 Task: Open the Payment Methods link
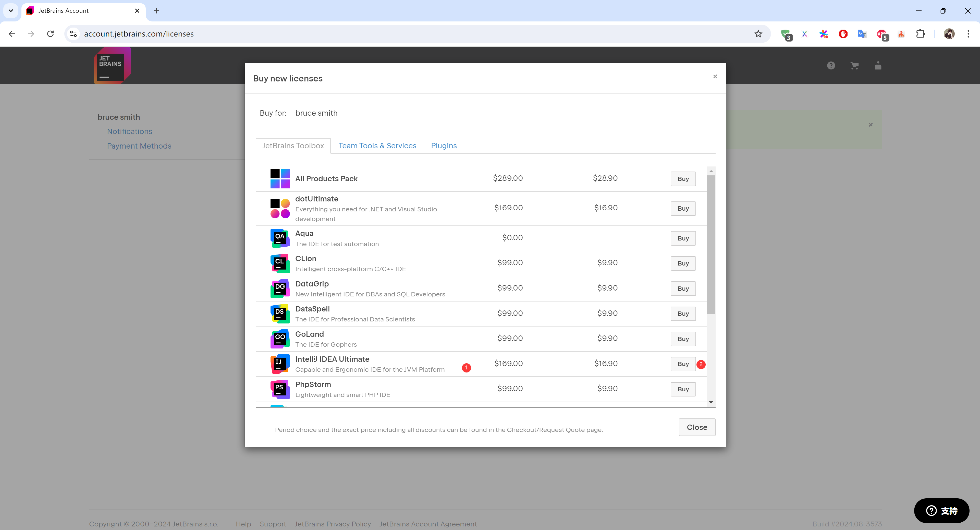139,146
